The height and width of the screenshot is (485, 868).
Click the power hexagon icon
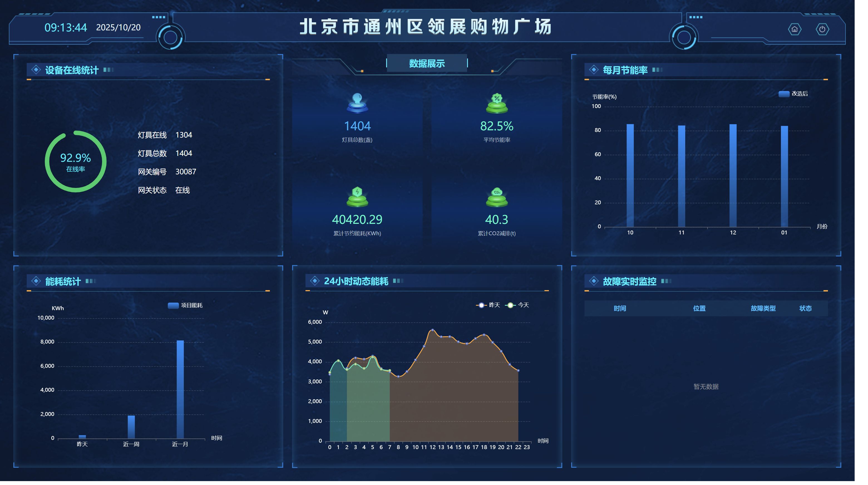[x=822, y=29]
